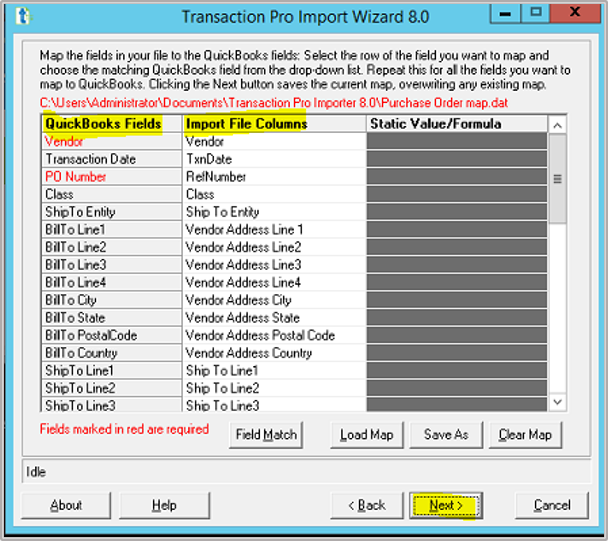Click the Ship To Line2 import cell
Image resolution: width=608 pixels, height=542 pixels.
[x=274, y=388]
